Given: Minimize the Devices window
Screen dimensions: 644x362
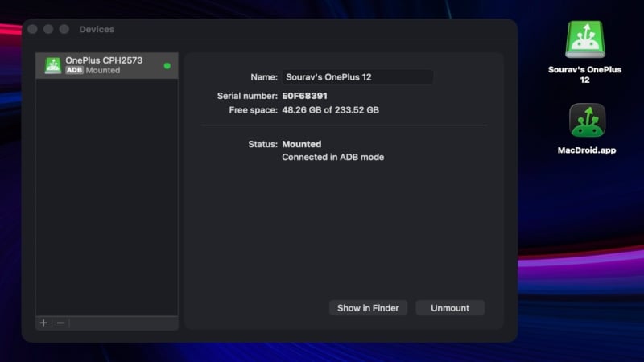Looking at the screenshot, I should (x=48, y=29).
